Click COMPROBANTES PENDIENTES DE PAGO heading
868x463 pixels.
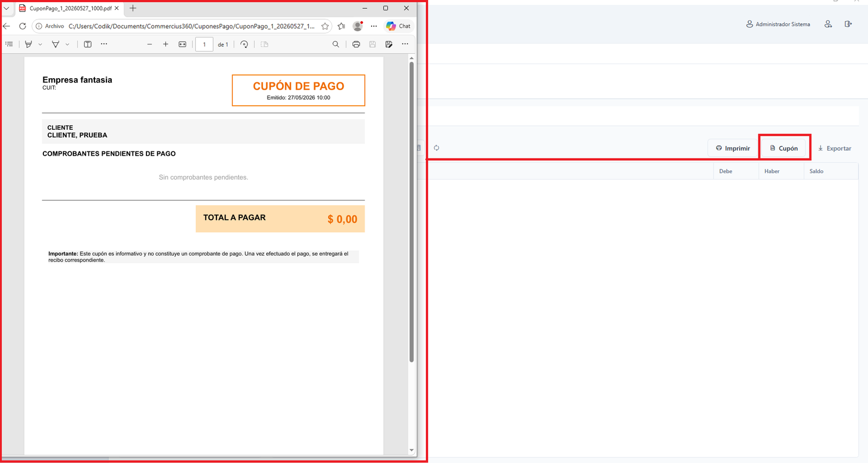109,154
